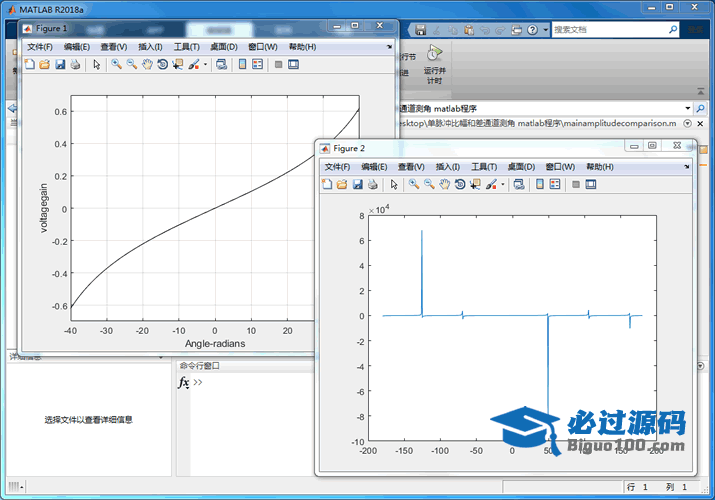Click Save icon in MATLAB quick access toolbar
715x500 pixels.
point(420,30)
